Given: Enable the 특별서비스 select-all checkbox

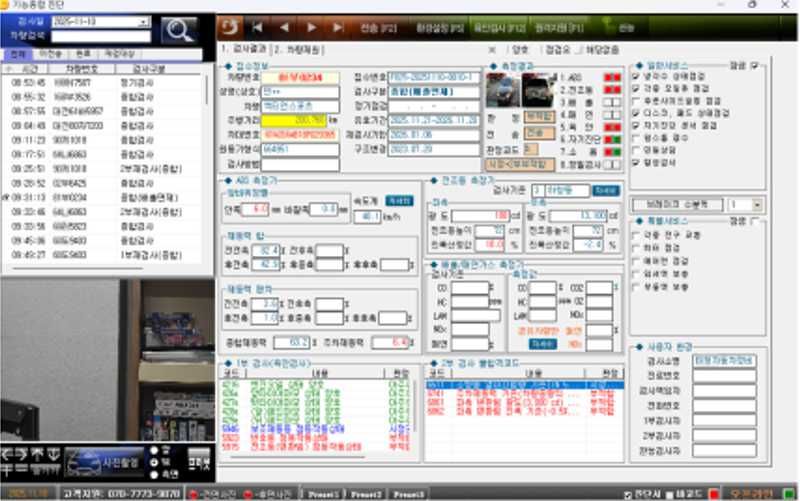Looking at the screenshot, I should click(754, 220).
